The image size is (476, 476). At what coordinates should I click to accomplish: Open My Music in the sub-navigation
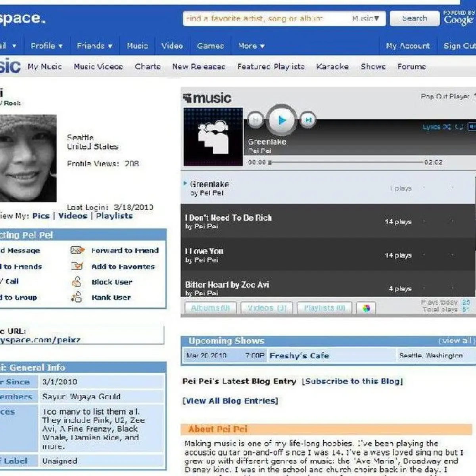tap(44, 66)
